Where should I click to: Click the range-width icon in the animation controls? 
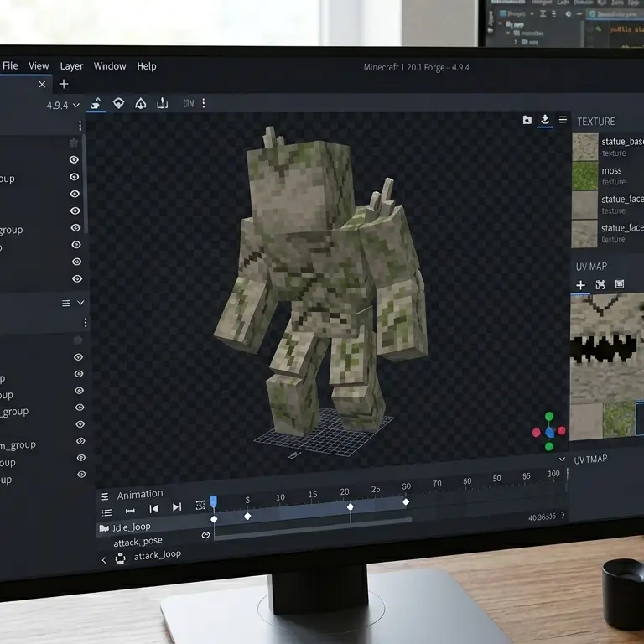click(x=130, y=511)
